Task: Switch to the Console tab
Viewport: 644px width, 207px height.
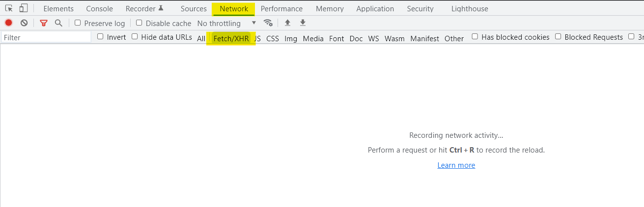Action: (x=99, y=9)
